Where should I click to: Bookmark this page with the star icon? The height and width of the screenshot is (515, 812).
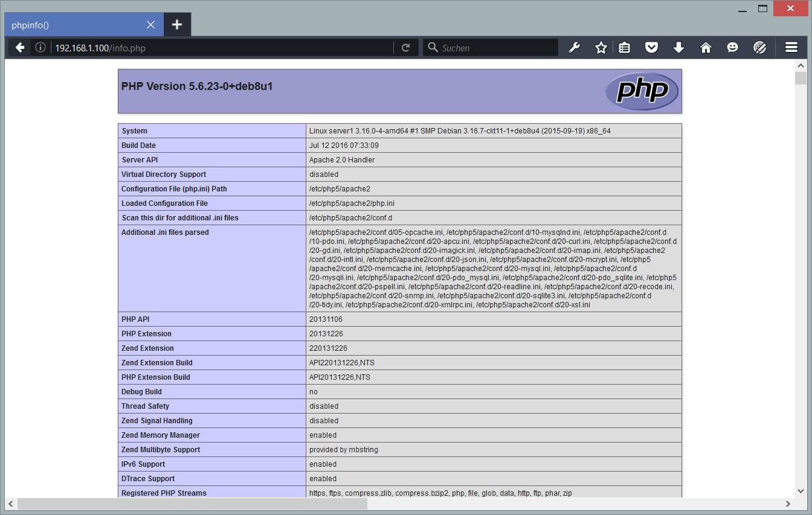pyautogui.click(x=601, y=48)
